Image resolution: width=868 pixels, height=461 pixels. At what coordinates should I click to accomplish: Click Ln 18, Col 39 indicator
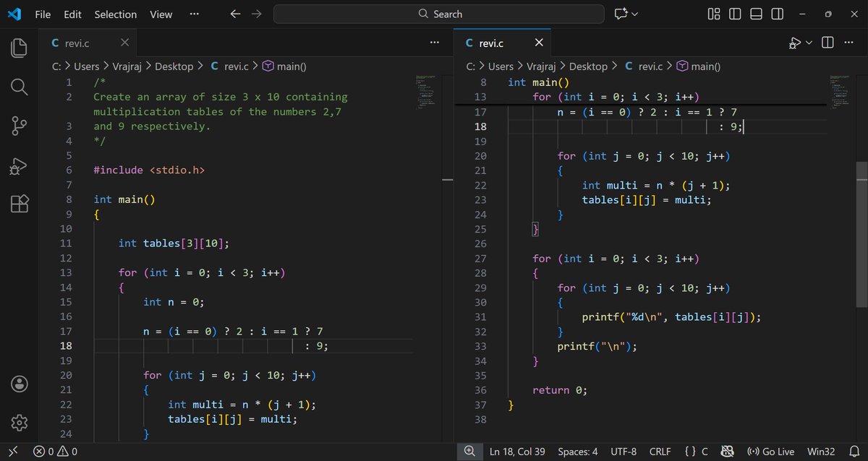pyautogui.click(x=517, y=452)
